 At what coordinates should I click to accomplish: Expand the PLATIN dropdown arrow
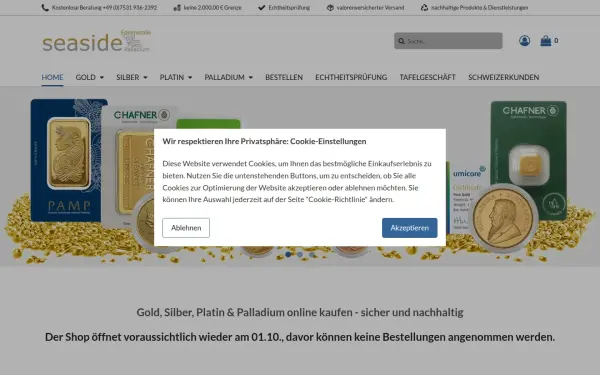190,78
